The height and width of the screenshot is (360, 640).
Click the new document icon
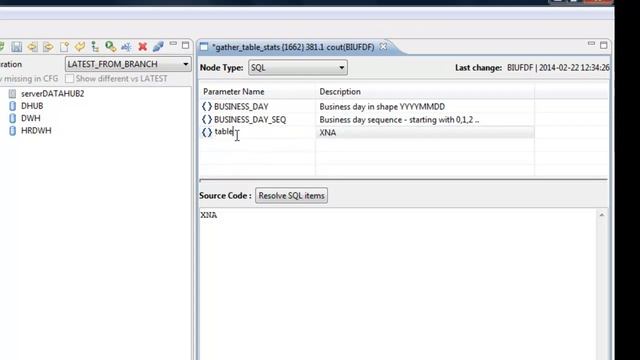pos(64,47)
